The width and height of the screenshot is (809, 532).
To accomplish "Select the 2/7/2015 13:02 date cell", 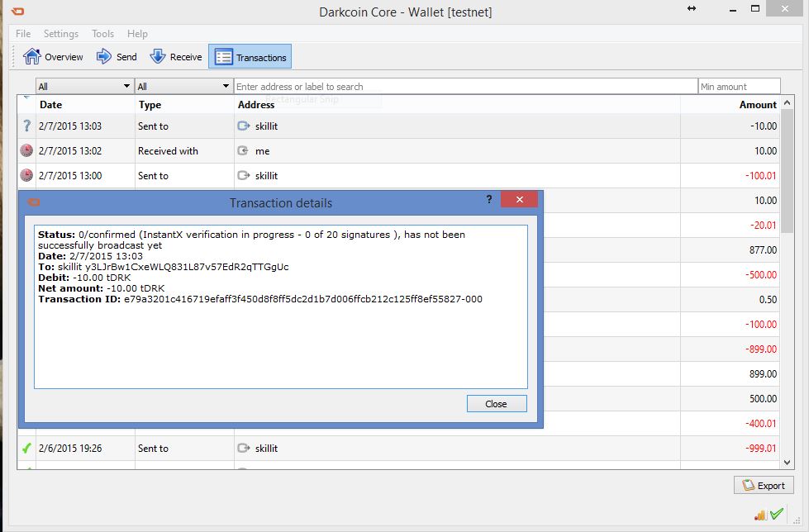I will coord(85,150).
